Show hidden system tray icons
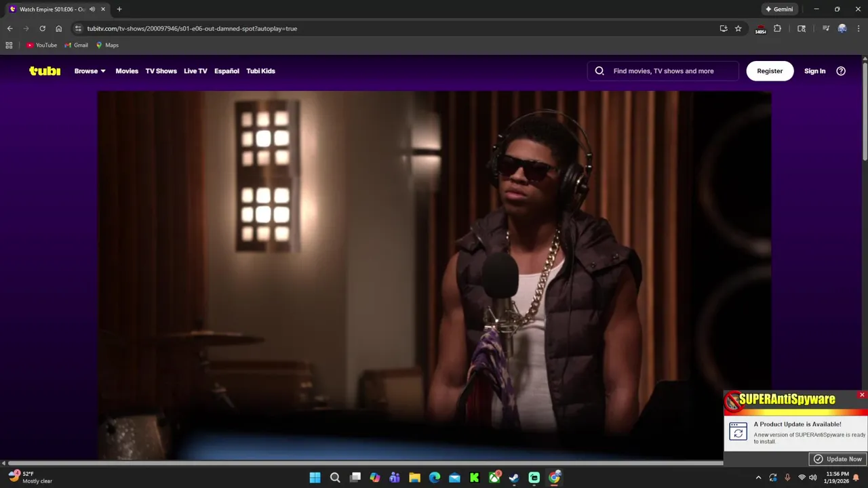 758,478
